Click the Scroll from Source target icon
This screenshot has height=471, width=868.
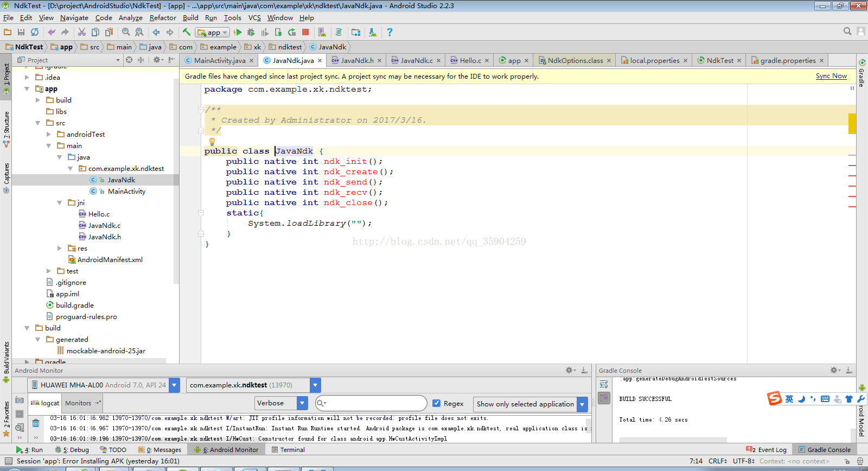tap(129, 60)
